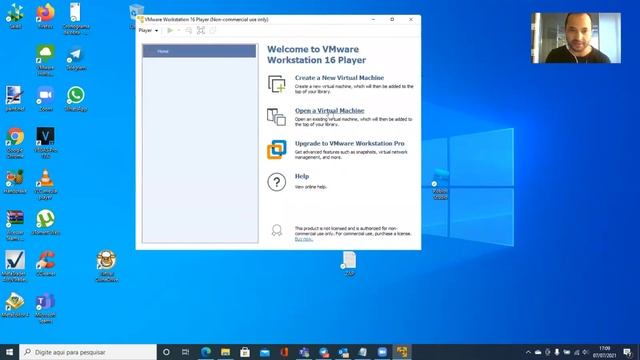Click the Create New Virtual Machine icon
The image size is (640, 360).
click(x=277, y=84)
